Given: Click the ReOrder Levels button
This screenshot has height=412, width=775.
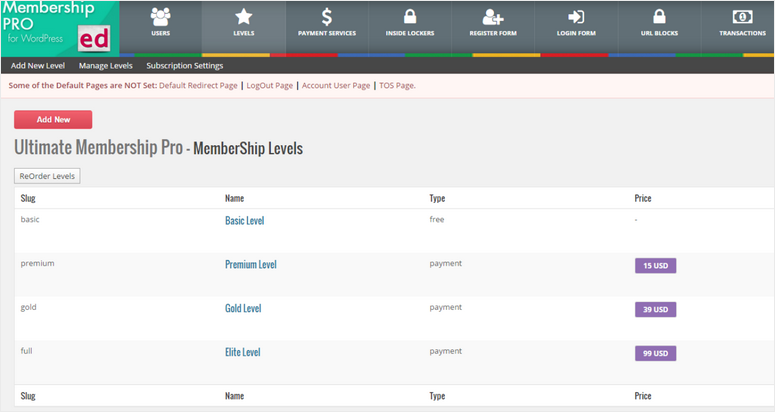Looking at the screenshot, I should [47, 176].
